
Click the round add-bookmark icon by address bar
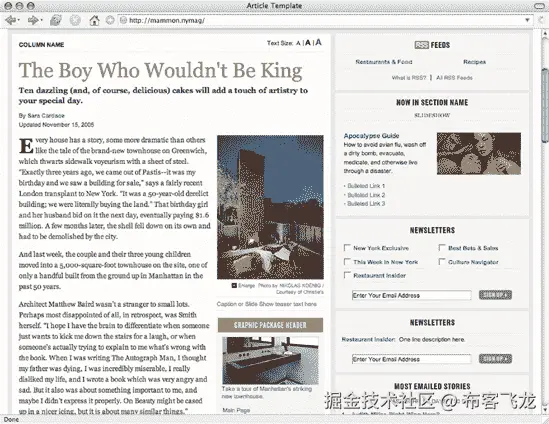[110, 20]
